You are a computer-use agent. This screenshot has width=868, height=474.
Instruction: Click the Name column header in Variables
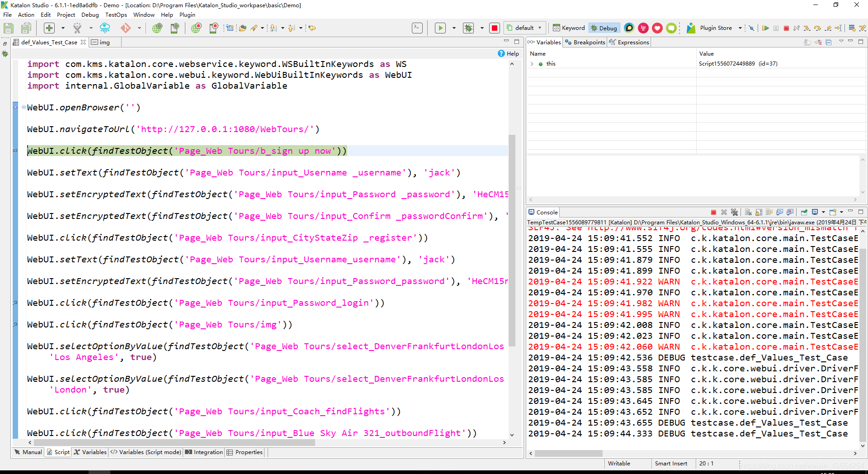point(538,53)
